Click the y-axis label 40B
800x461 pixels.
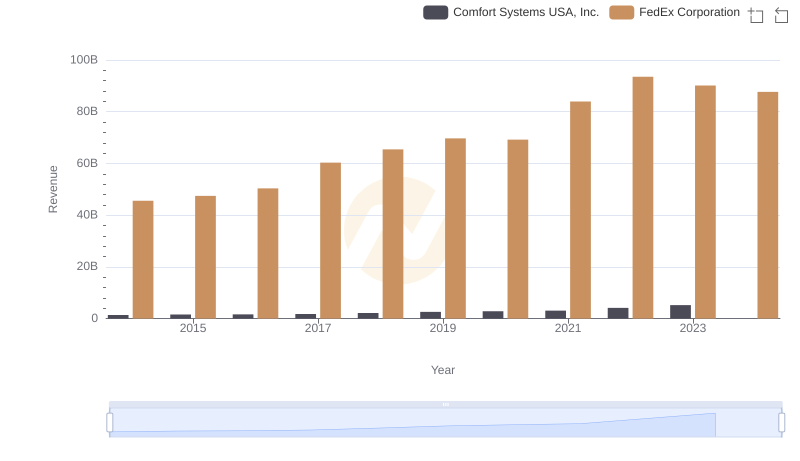pyautogui.click(x=87, y=215)
